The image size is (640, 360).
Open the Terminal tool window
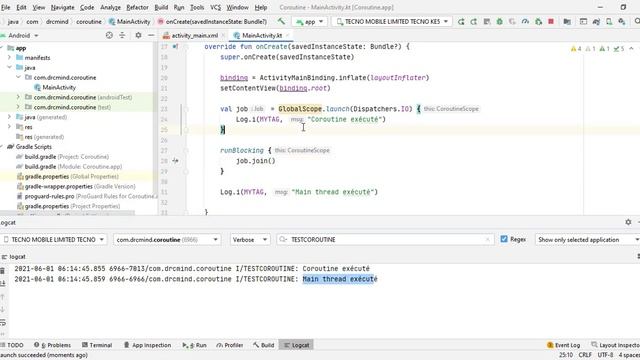point(97,345)
